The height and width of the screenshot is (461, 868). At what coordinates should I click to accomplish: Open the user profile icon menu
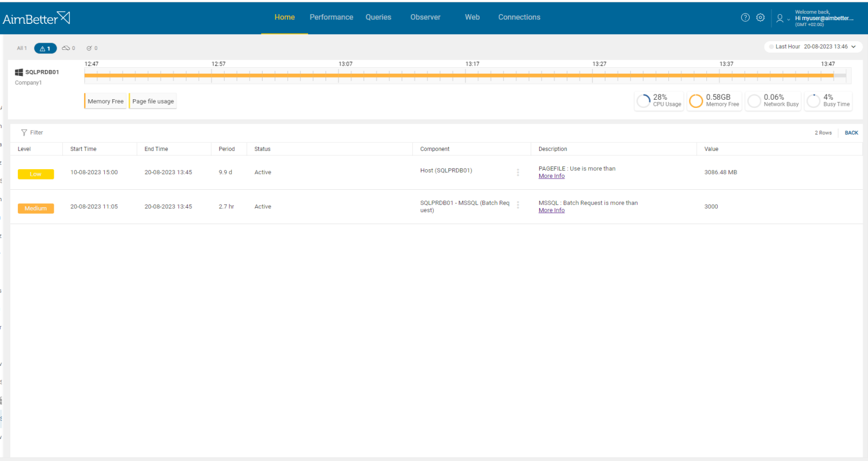click(x=782, y=18)
